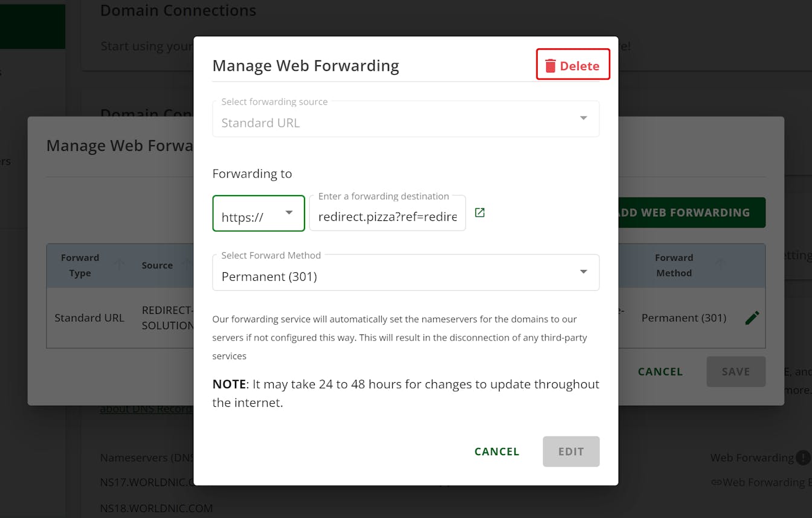Open the https:// protocol dropdown
Viewport: 812px width, 518px height.
click(259, 213)
